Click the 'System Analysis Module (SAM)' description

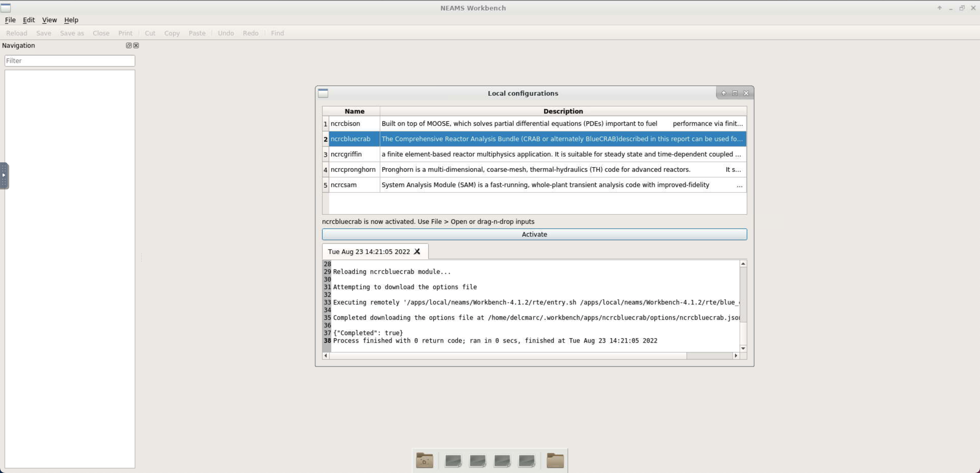pos(563,185)
